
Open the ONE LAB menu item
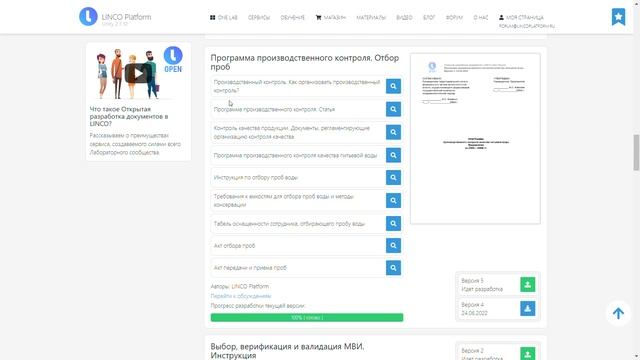224,18
